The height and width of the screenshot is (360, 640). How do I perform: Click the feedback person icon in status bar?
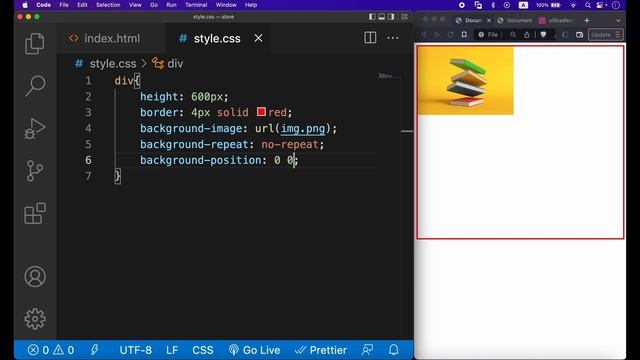[x=367, y=350]
